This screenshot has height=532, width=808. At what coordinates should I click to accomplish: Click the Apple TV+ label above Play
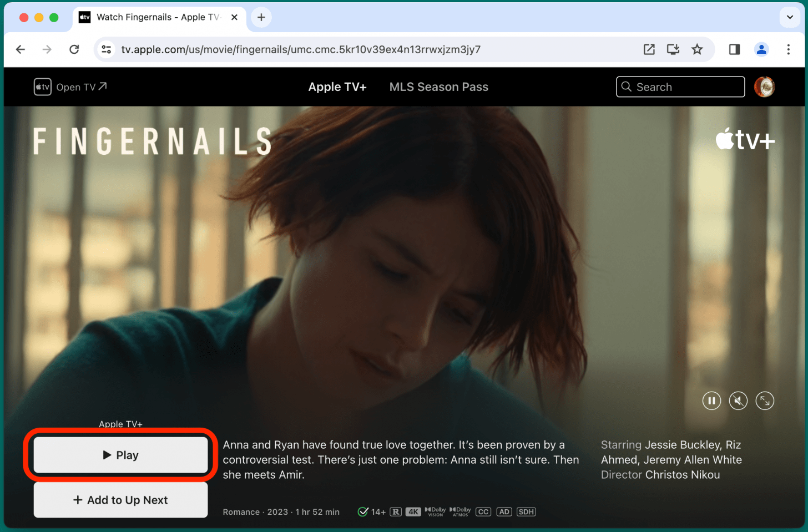(120, 424)
